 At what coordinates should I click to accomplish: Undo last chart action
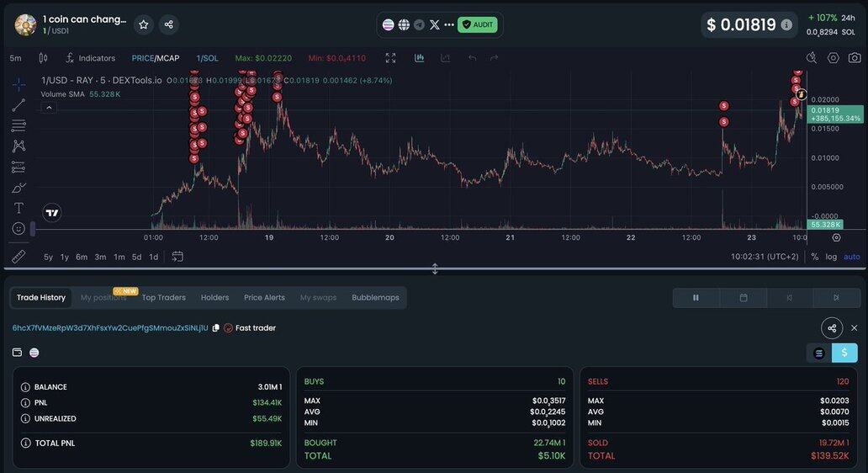click(472, 58)
